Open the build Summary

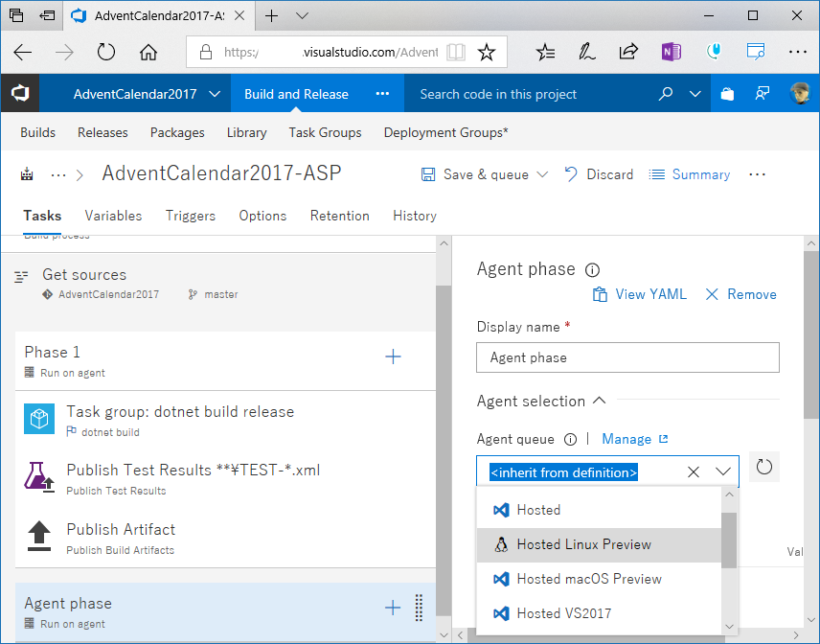(690, 174)
